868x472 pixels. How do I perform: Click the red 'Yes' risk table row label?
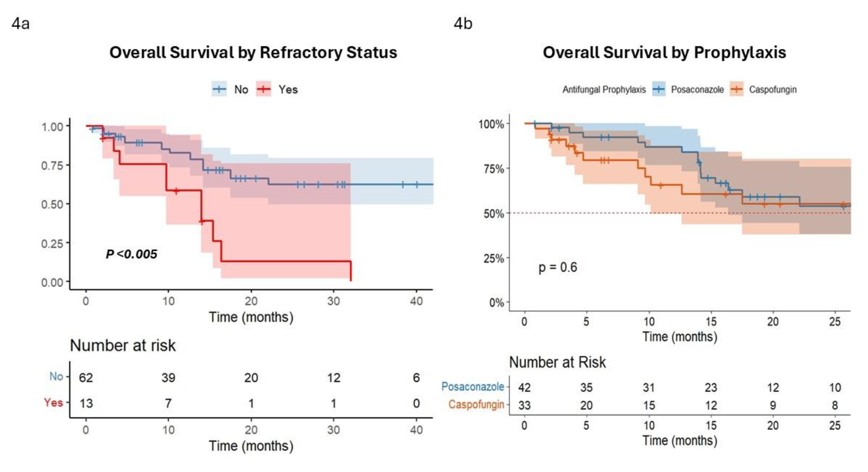coord(53,402)
